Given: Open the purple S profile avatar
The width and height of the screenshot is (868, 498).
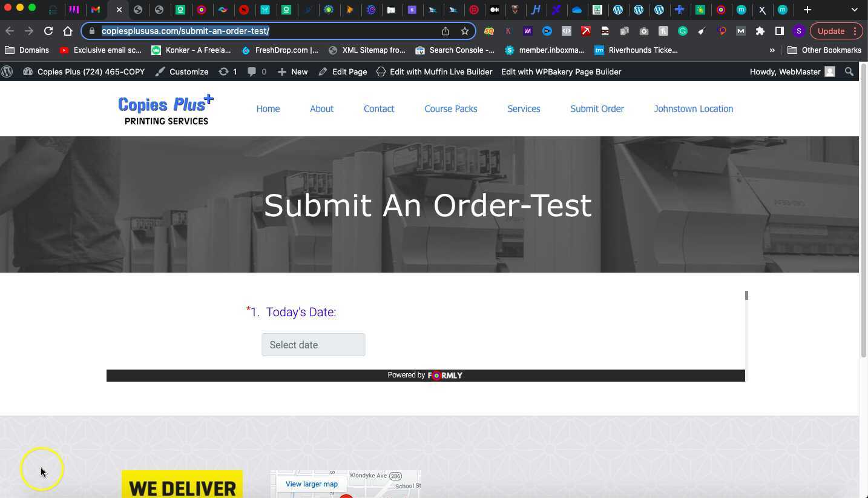Looking at the screenshot, I should tap(799, 31).
